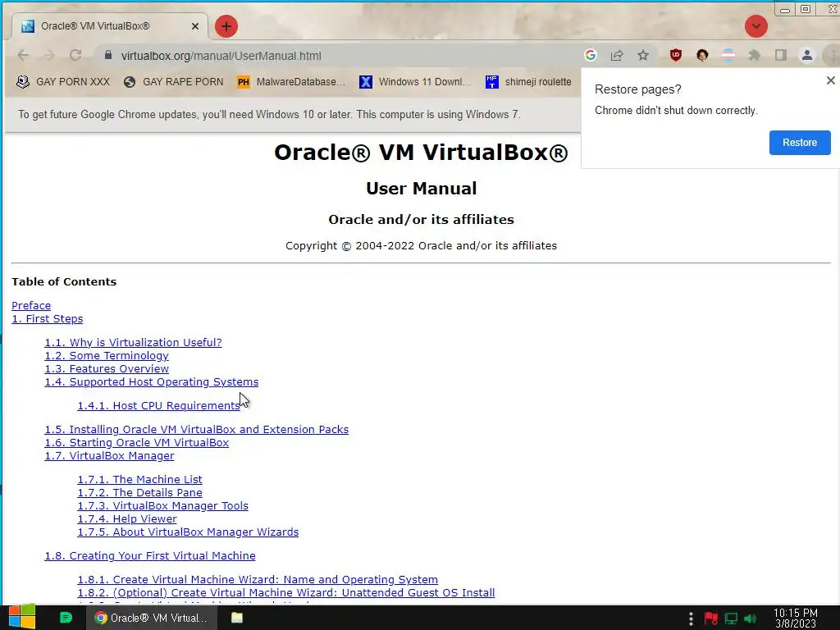This screenshot has height=630, width=840.
Task: Open 1.7. VirtualBox Manager link
Action: point(109,456)
